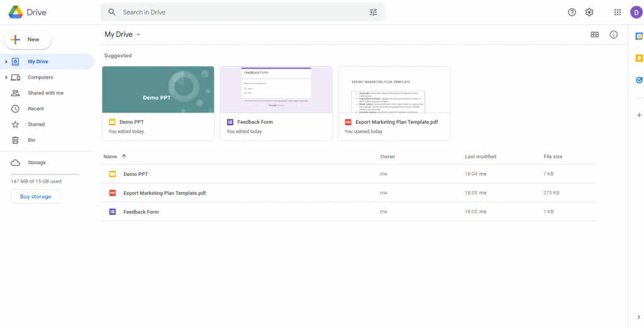This screenshot has width=644, height=328.
Task: Open Google Keep in side panel
Action: click(x=639, y=58)
